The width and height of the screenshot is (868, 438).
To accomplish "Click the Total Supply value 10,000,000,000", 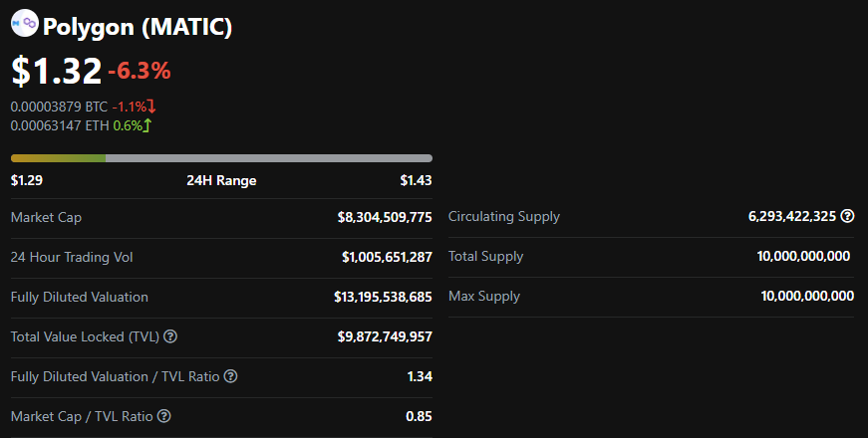I will 803,257.
